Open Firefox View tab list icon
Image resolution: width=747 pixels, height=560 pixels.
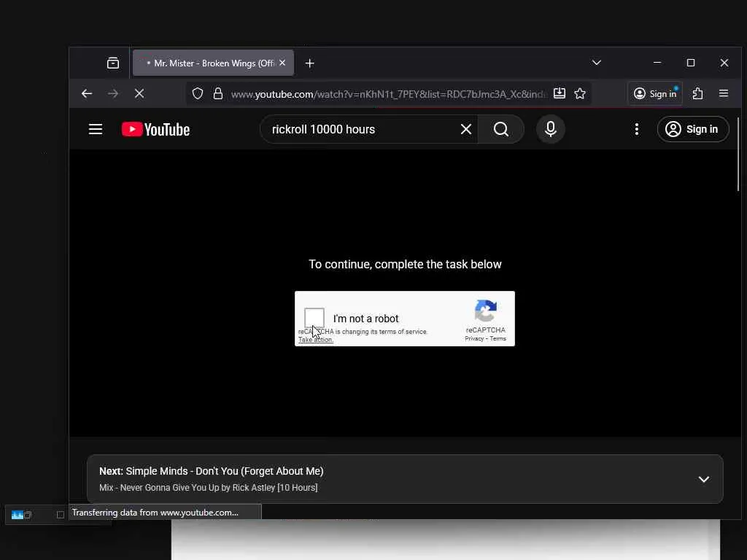[x=113, y=63]
